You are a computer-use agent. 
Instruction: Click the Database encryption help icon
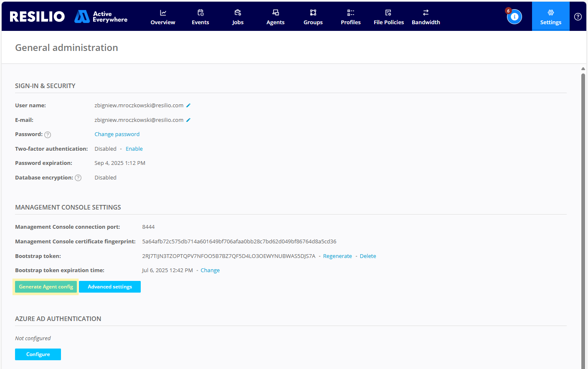pyautogui.click(x=78, y=178)
